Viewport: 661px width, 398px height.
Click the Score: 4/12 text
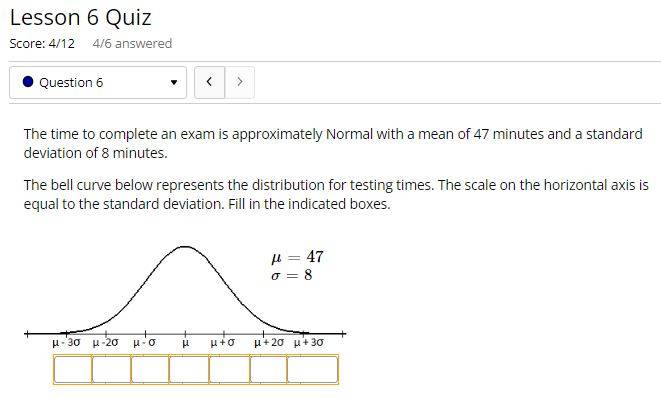42,43
